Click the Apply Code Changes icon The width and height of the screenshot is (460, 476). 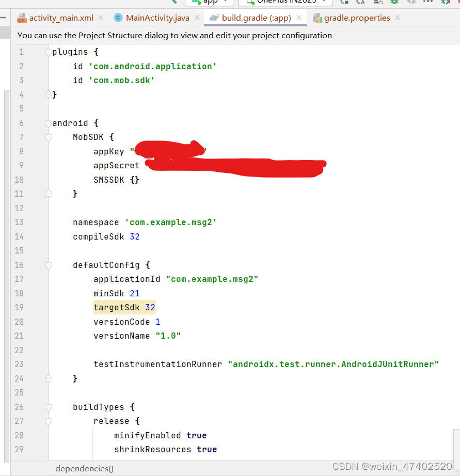[361, 3]
